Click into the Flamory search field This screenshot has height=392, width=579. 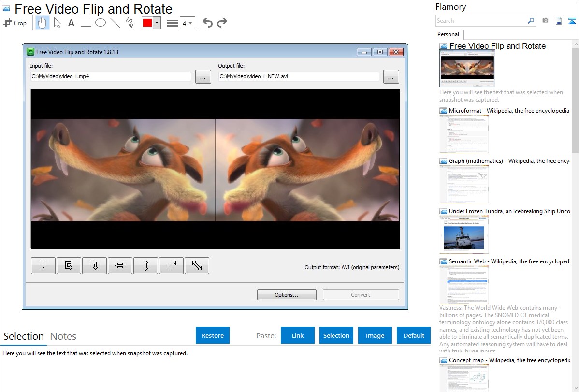click(x=481, y=21)
